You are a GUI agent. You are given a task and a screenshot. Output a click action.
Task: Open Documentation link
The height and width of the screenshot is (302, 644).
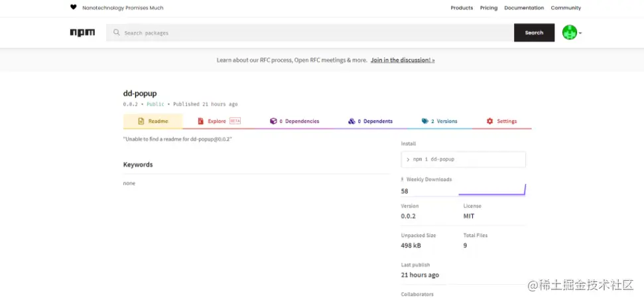pyautogui.click(x=524, y=8)
